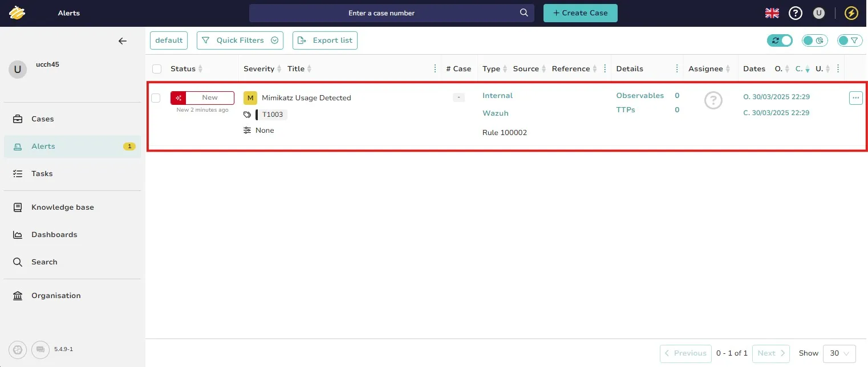Open the alert row three-dots menu
The width and height of the screenshot is (868, 367).
click(x=855, y=98)
